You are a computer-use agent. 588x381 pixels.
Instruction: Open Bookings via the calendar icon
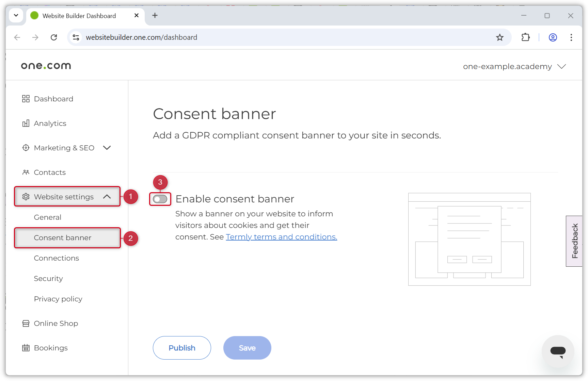[26, 348]
